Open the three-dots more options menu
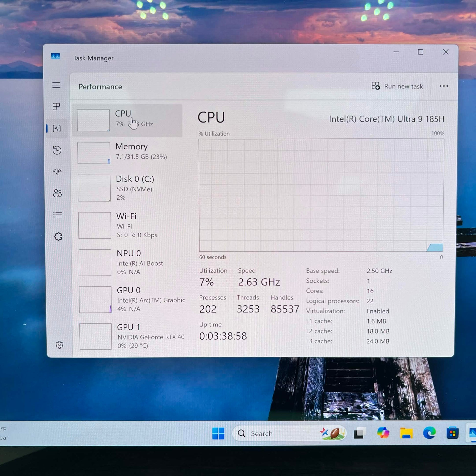This screenshot has width=476, height=476. (444, 86)
